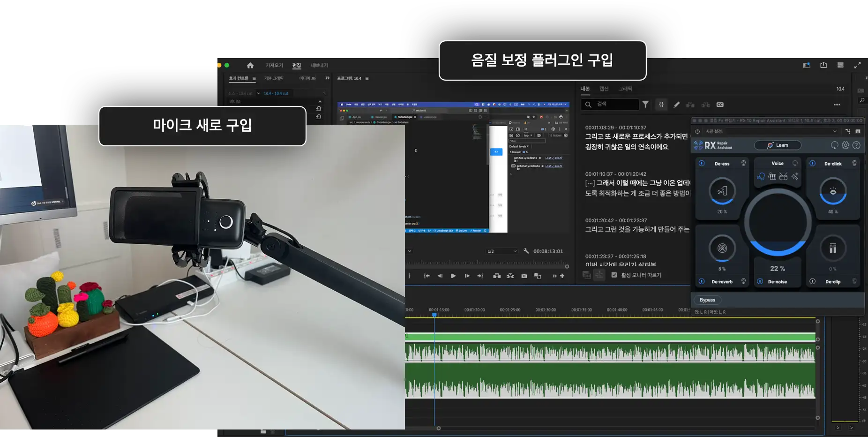The height and width of the screenshot is (437, 868).
Task: Toggle the De-ess module power button
Action: 702,164
